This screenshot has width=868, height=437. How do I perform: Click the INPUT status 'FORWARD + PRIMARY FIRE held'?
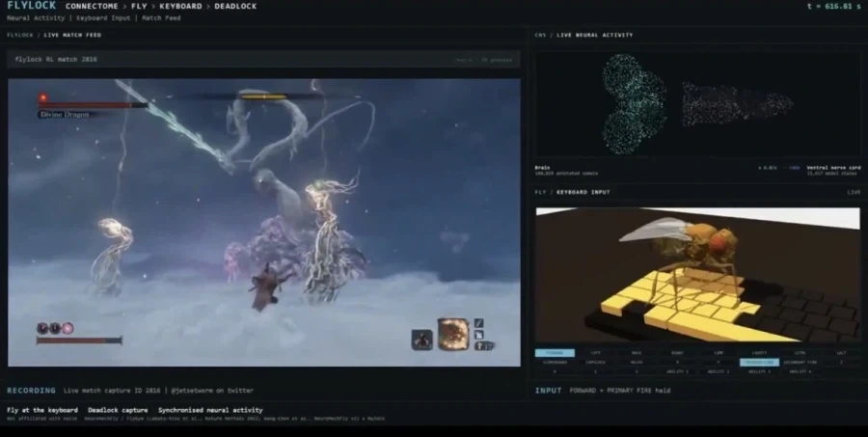click(619, 391)
